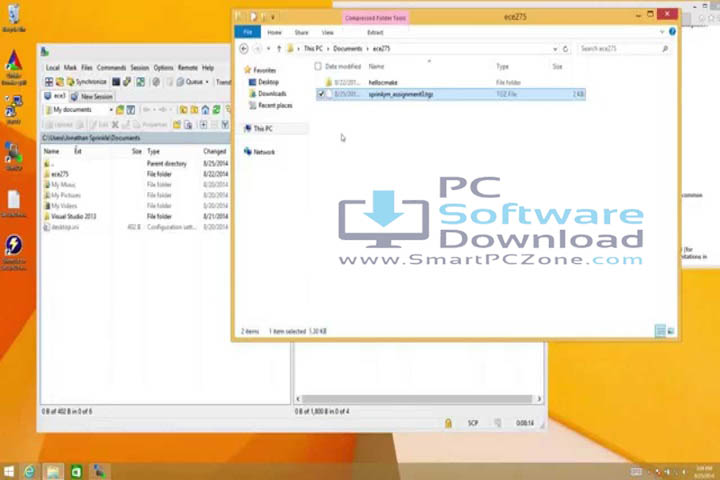This screenshot has width=720, height=480.
Task: Open the Commands menu in WinSCP
Action: [111, 68]
